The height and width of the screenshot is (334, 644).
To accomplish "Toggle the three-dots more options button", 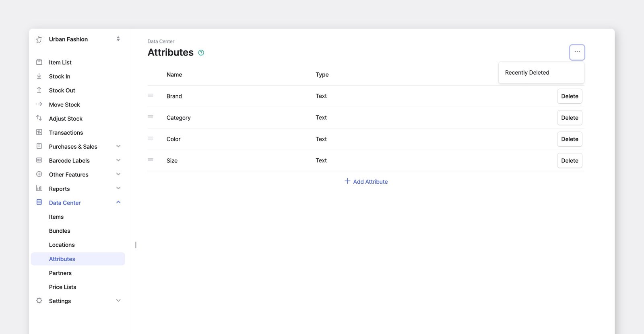I will 577,52.
